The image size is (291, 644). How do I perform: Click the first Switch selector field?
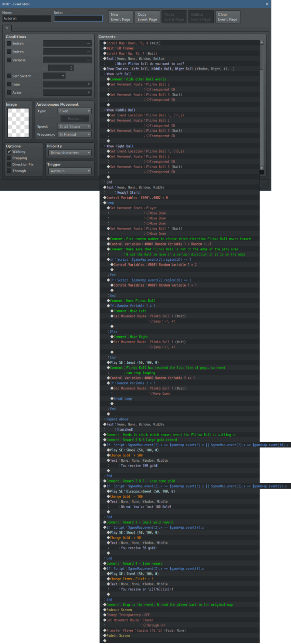(x=67, y=43)
